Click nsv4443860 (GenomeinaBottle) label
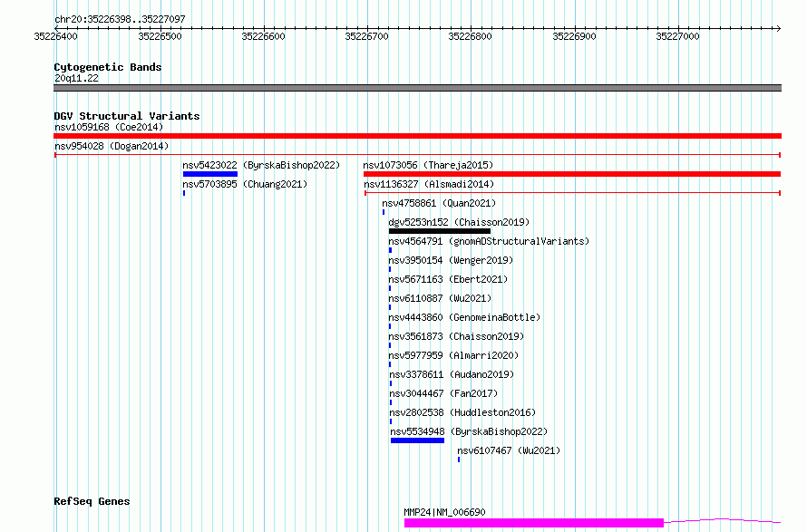 465,317
